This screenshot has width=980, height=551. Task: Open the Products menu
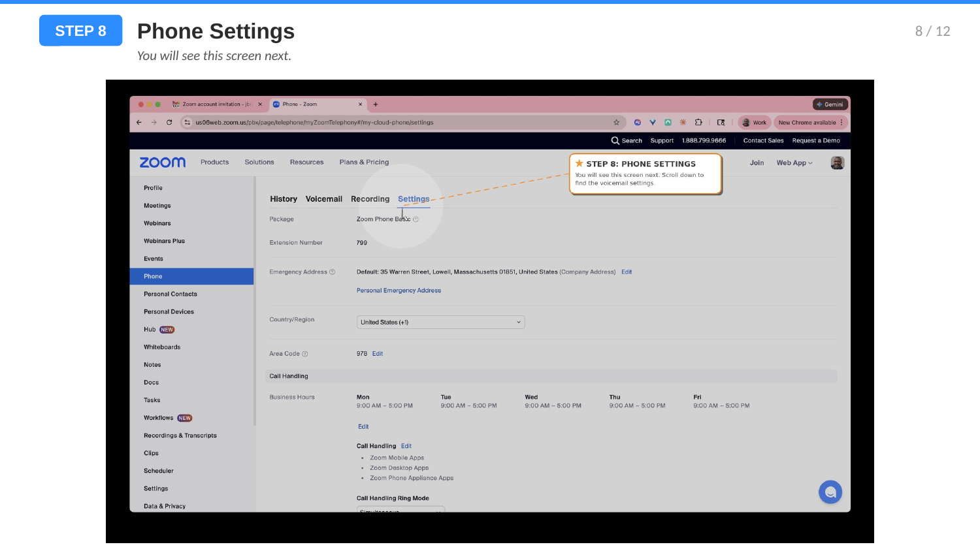[214, 162]
